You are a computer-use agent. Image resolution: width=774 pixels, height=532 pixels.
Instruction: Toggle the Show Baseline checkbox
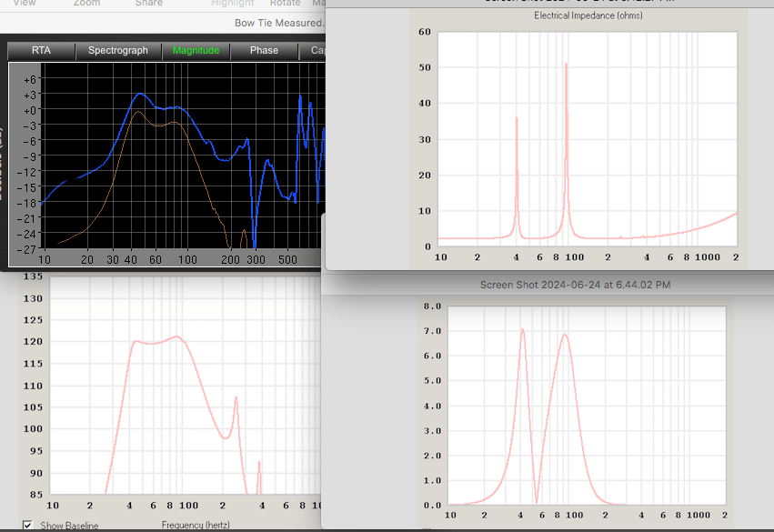(x=27, y=525)
